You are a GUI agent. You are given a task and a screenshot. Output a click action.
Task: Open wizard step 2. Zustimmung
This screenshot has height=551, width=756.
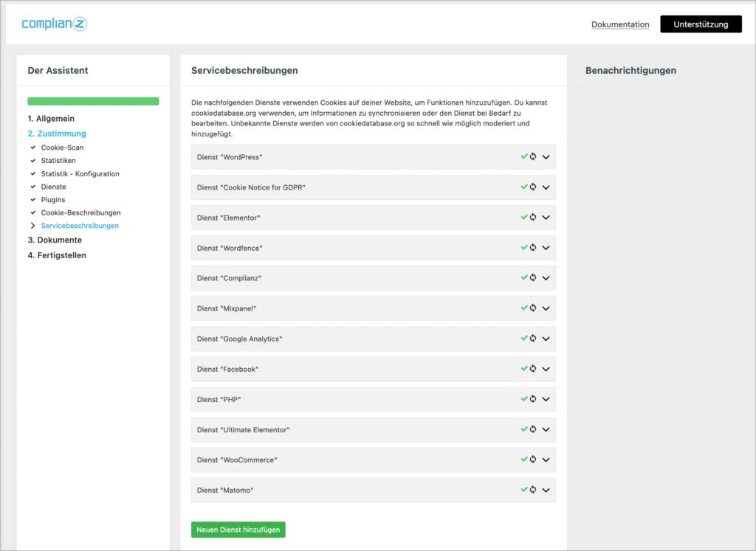tap(57, 134)
